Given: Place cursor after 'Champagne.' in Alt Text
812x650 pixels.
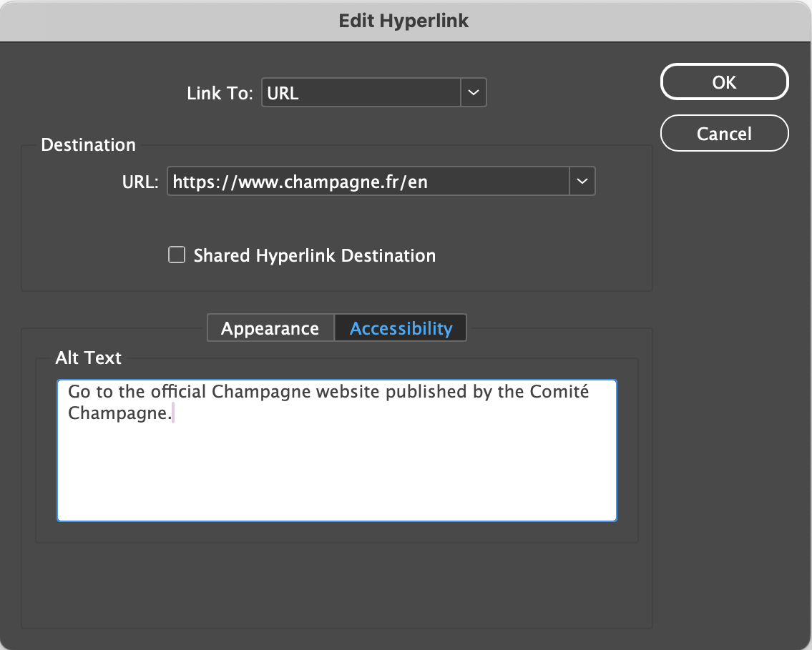Looking at the screenshot, I should [174, 414].
